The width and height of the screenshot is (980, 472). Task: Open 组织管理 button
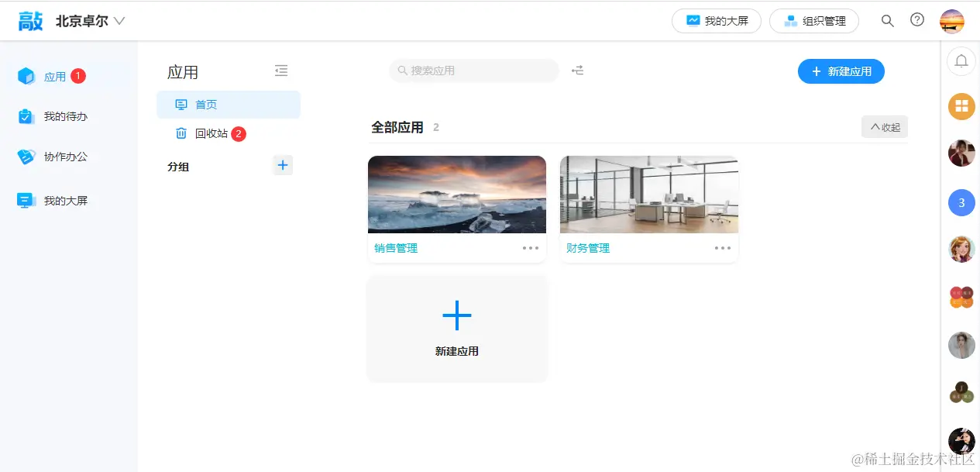(814, 21)
